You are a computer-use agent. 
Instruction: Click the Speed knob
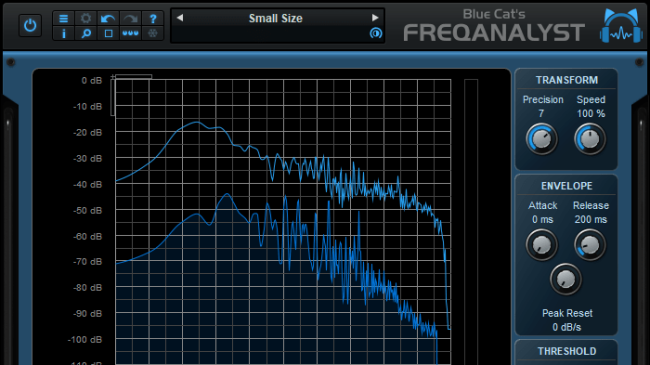pos(590,139)
